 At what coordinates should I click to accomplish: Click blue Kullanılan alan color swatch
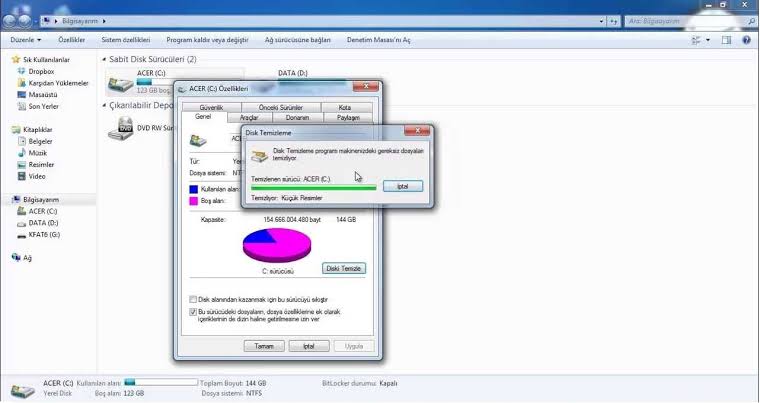tap(193, 189)
